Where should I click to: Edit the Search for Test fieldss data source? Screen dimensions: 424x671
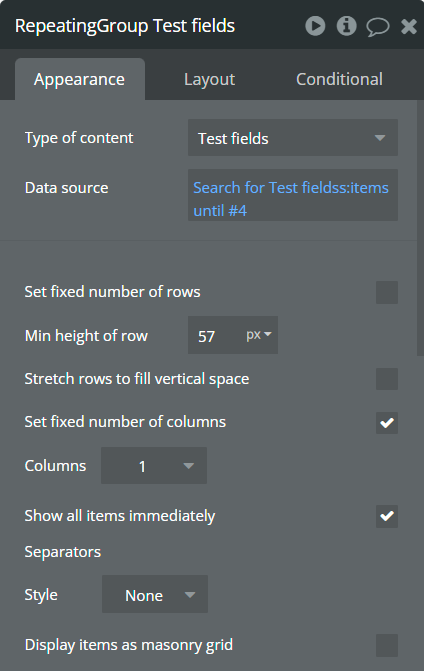coord(293,195)
